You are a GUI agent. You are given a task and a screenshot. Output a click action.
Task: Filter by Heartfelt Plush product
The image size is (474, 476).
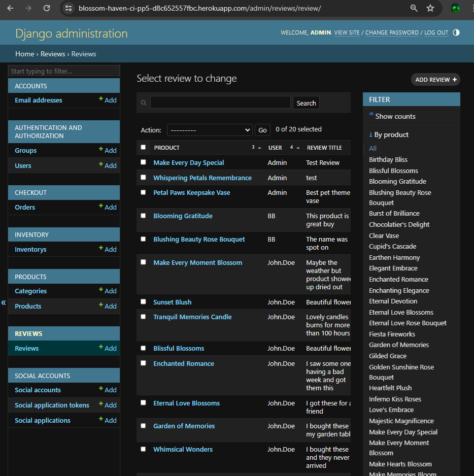[x=390, y=388]
